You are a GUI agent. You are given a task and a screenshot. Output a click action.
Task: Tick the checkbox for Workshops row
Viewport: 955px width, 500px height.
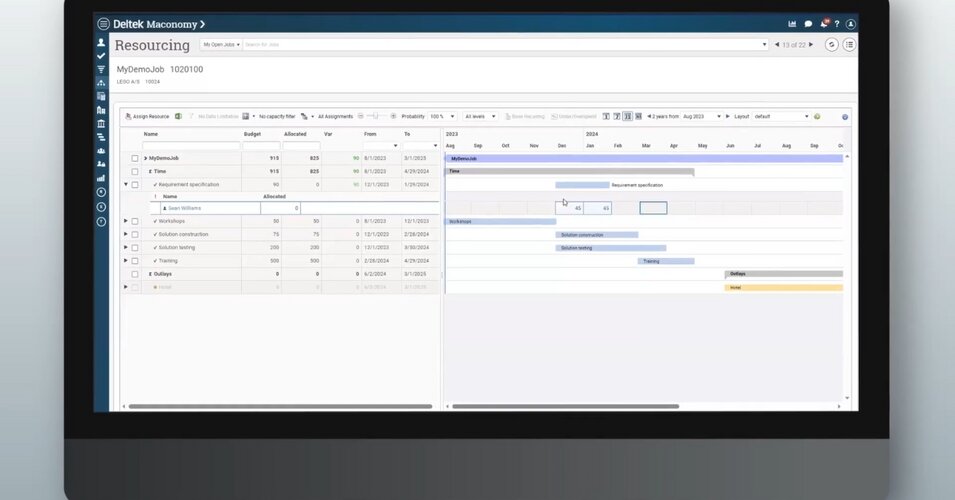[135, 221]
